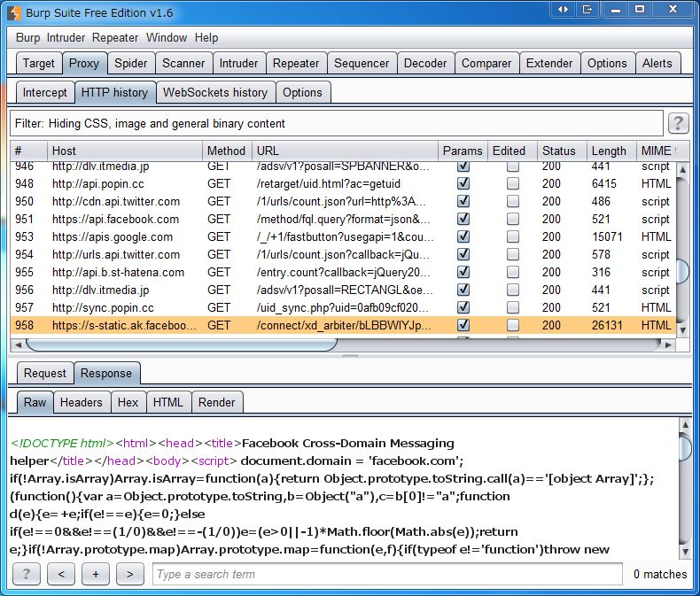Toggle Edited checkbox for row 956

[513, 290]
